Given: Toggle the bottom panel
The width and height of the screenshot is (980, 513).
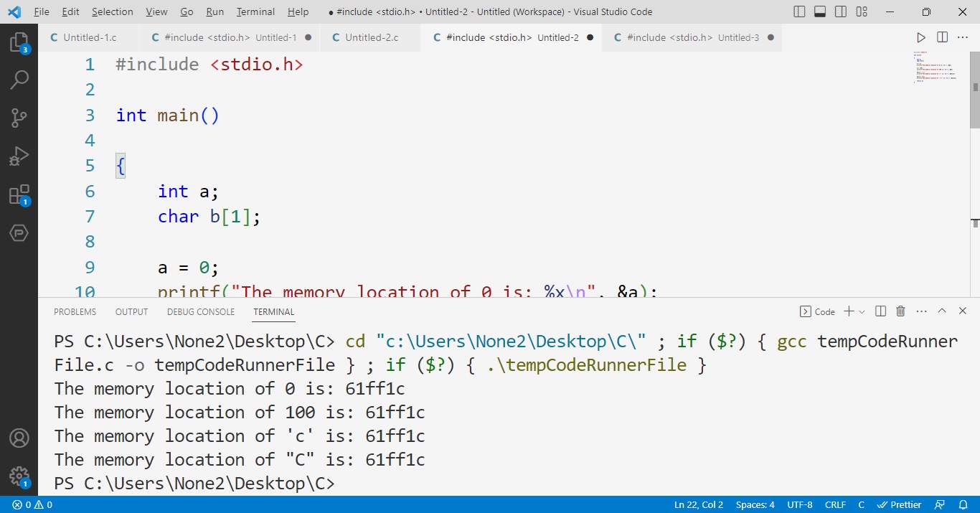Looking at the screenshot, I should coord(820,11).
